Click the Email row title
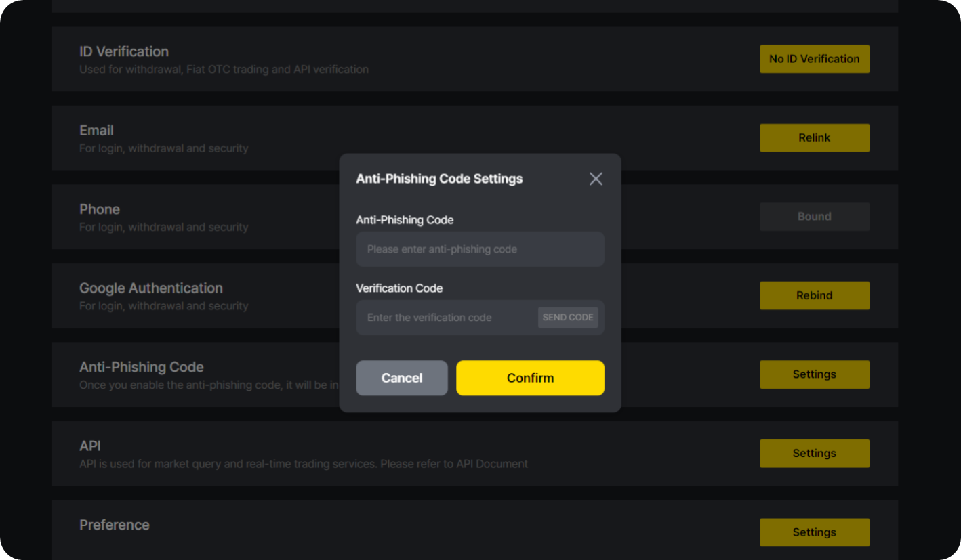This screenshot has height=560, width=961. click(96, 131)
